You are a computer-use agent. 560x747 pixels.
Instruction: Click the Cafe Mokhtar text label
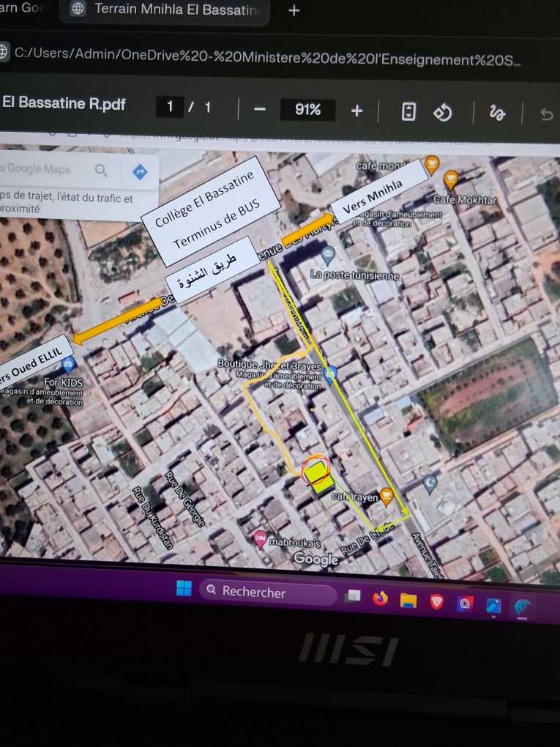pos(465,199)
